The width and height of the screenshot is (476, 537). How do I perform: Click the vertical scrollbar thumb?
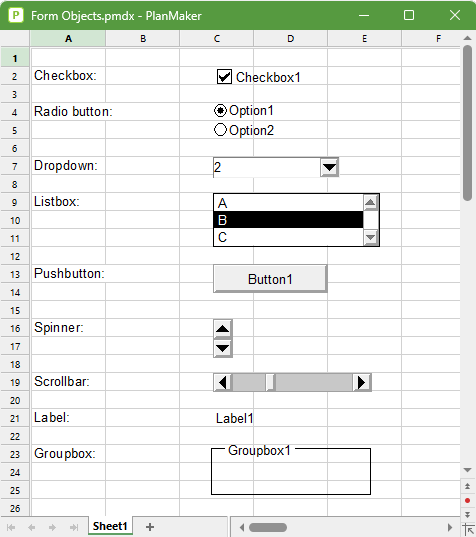click(x=467, y=123)
